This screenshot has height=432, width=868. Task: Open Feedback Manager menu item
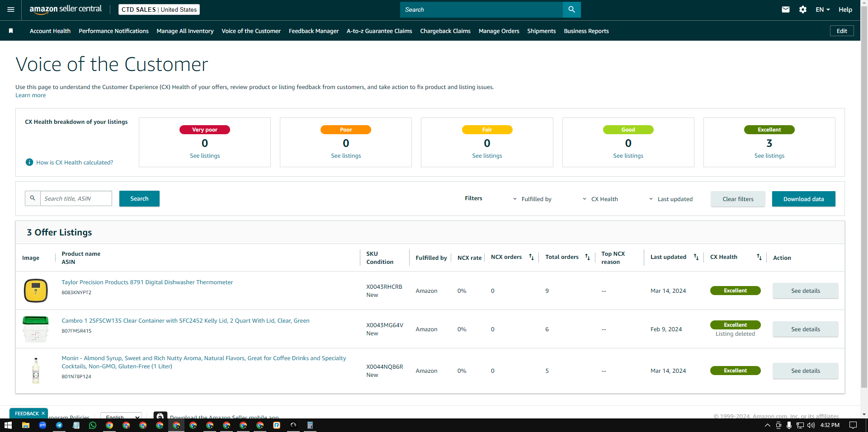pos(314,31)
